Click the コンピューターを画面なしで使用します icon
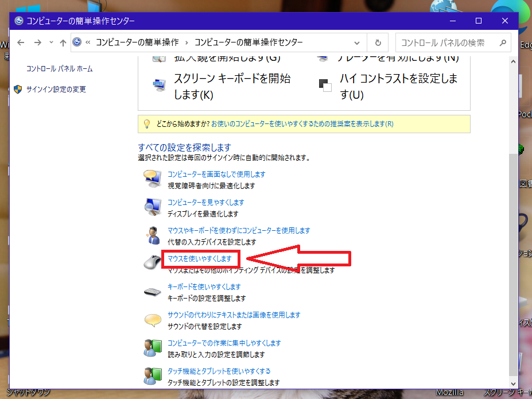The image size is (532, 399). click(152, 179)
